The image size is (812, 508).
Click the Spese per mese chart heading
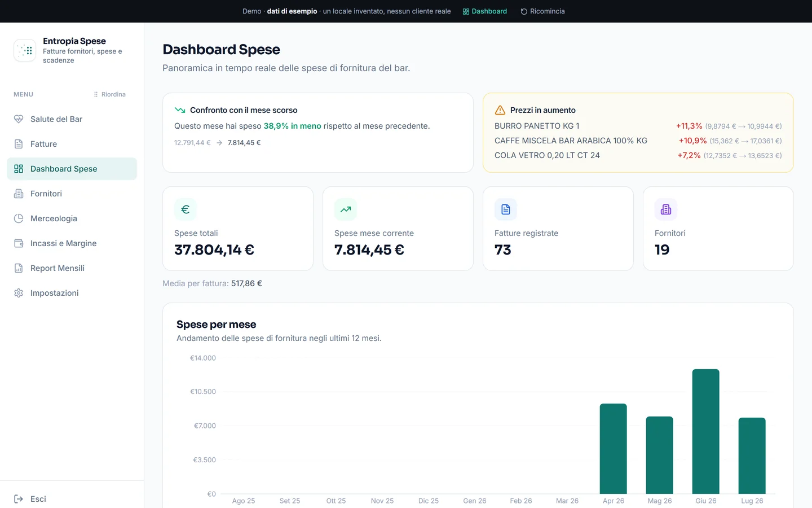coord(217,325)
